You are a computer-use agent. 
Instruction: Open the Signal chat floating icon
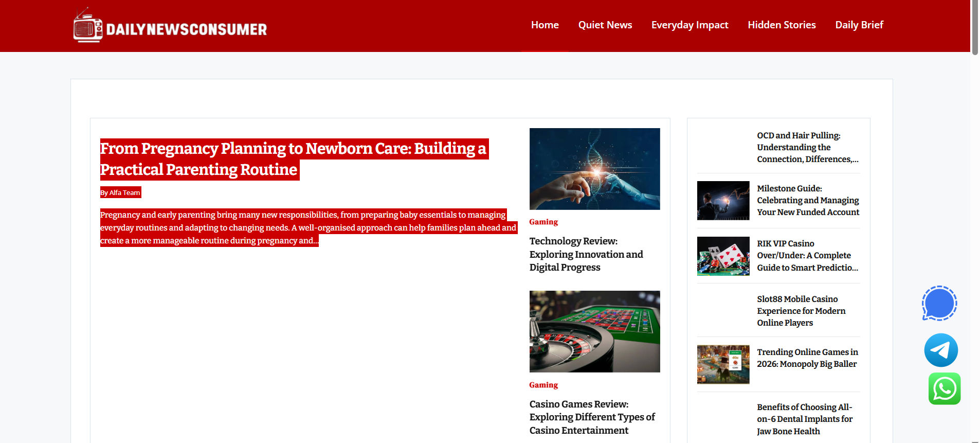[939, 304]
